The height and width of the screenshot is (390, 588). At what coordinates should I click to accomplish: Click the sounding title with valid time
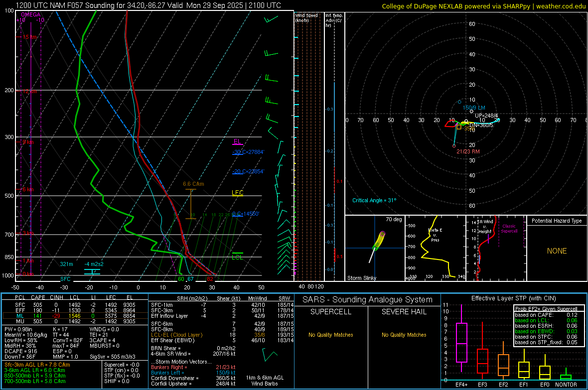[x=148, y=5]
